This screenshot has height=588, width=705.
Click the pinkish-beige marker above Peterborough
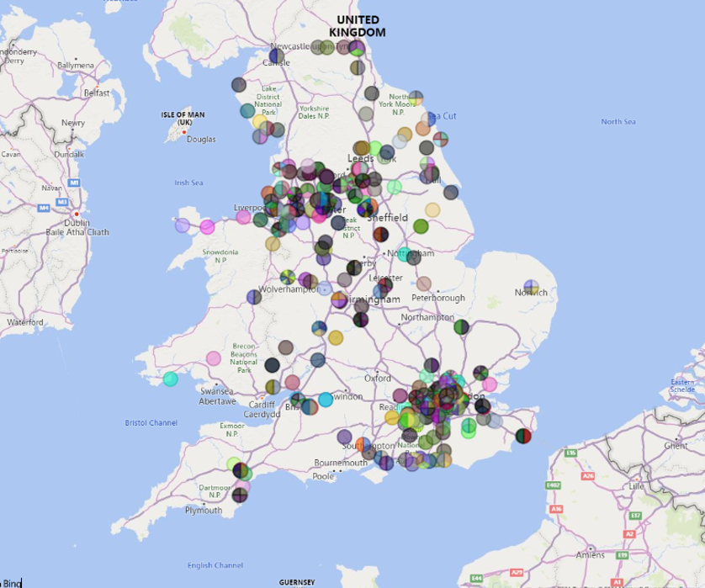424,283
